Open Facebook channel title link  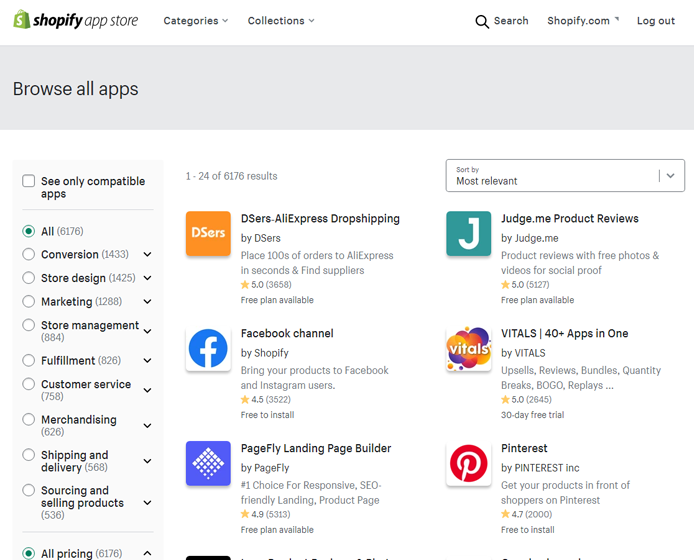287,333
